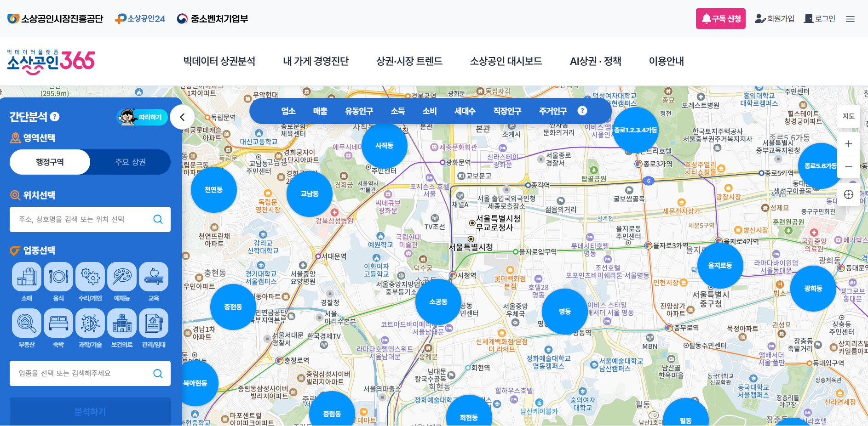
Task: Select the 숙박 (lodging) industry icon
Action: tap(58, 323)
